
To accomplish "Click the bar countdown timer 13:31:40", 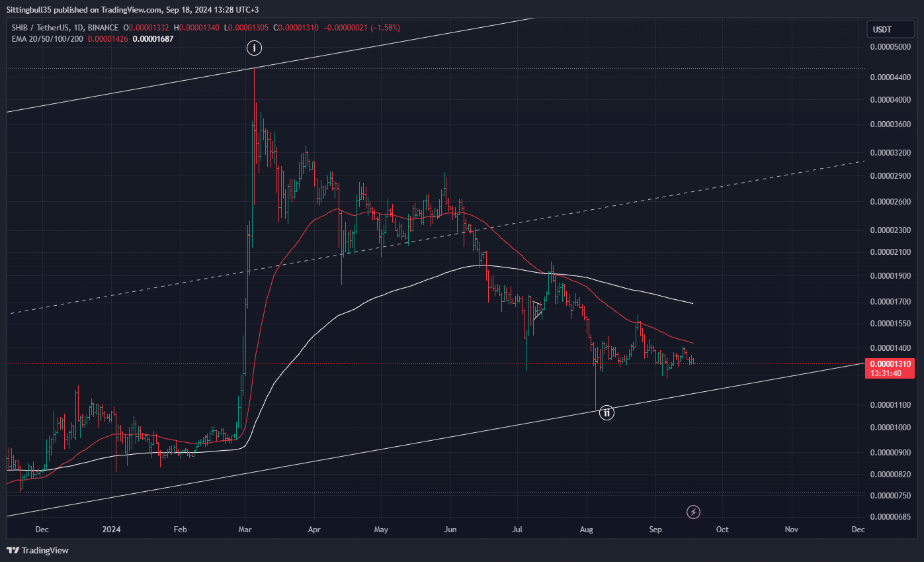I will [886, 373].
